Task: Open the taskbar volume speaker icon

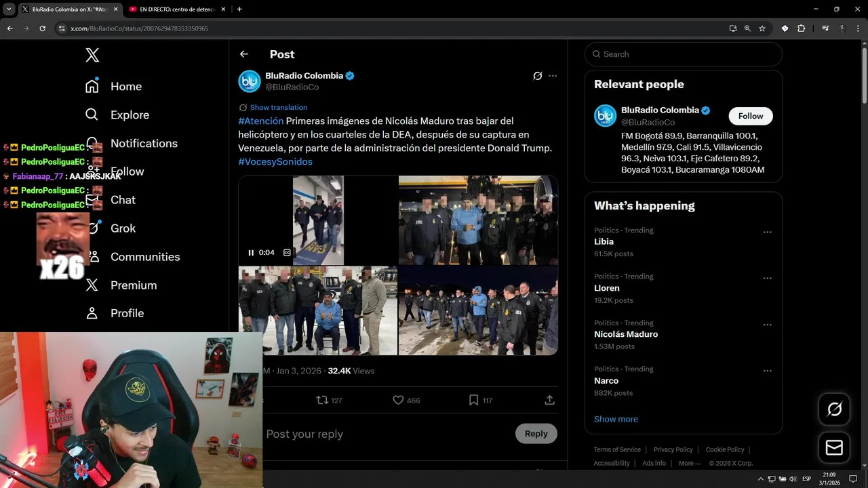Action: (x=793, y=479)
